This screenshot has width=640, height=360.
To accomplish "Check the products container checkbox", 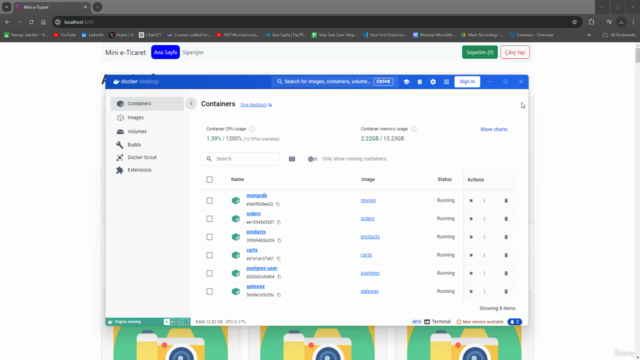I will pos(209,237).
